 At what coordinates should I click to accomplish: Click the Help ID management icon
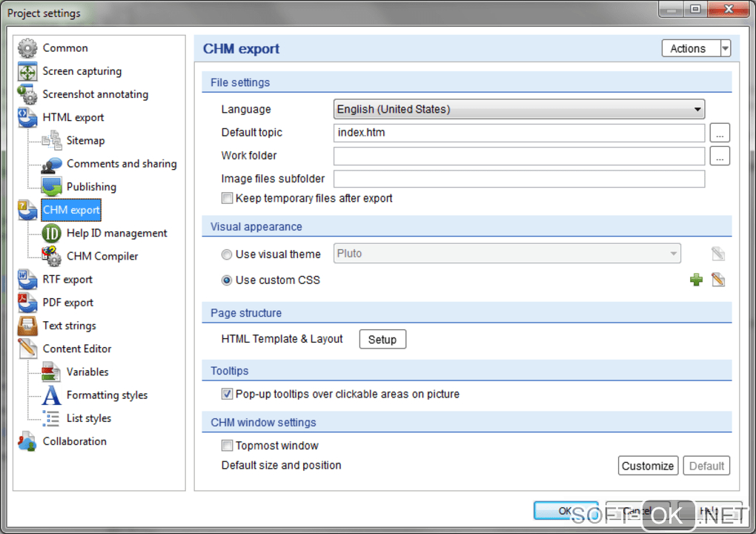pos(51,234)
